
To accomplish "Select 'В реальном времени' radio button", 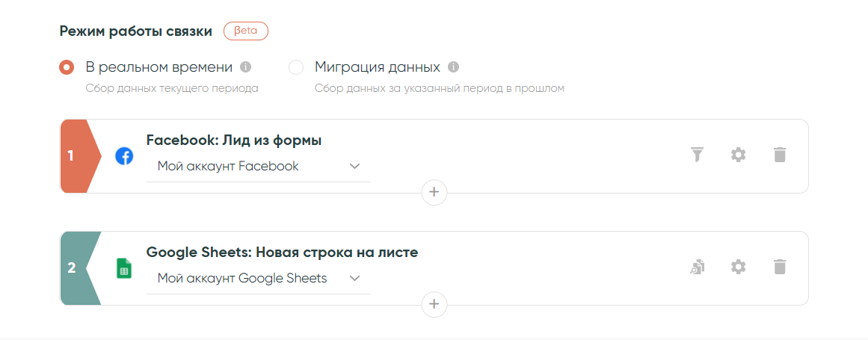I will [67, 67].
